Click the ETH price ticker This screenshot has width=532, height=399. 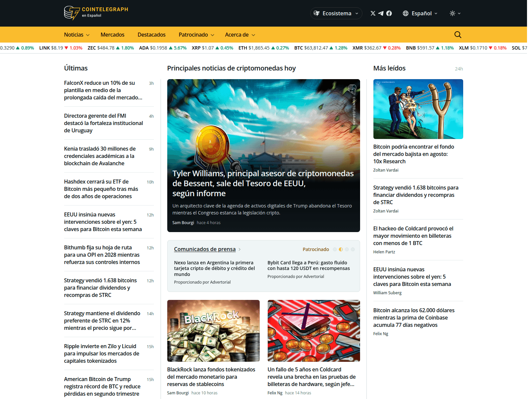click(x=264, y=48)
